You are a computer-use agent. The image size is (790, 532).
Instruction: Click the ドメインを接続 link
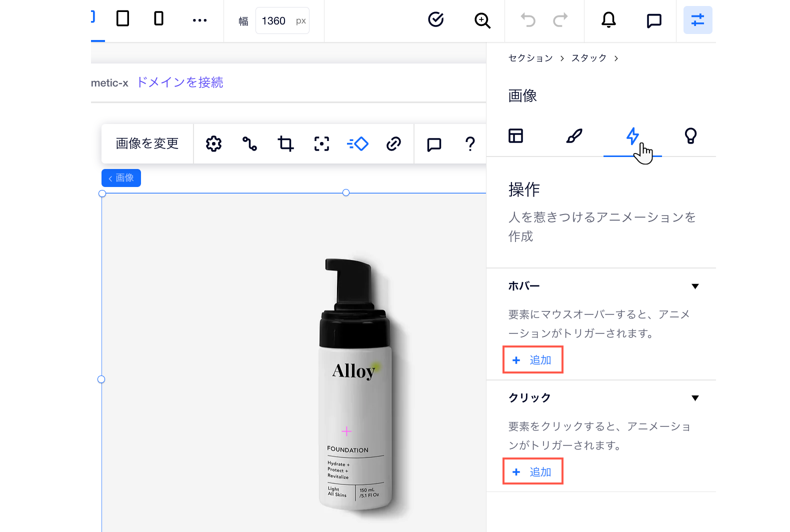pos(180,82)
